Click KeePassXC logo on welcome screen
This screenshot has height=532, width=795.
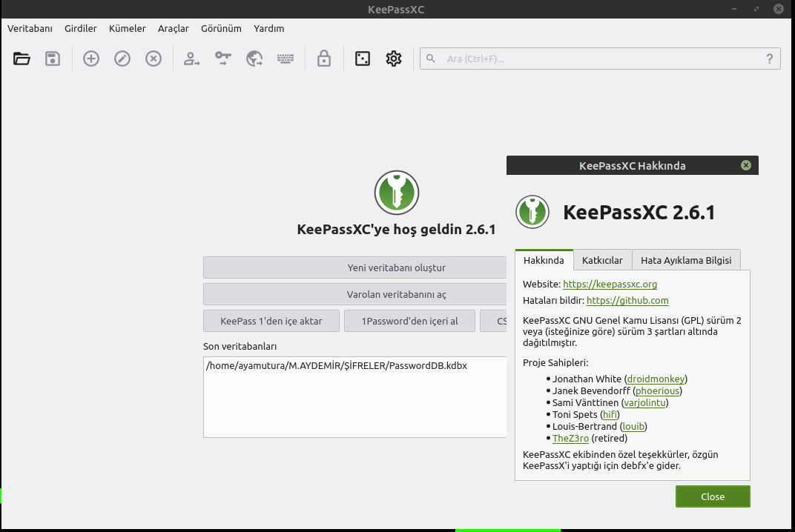[397, 193]
